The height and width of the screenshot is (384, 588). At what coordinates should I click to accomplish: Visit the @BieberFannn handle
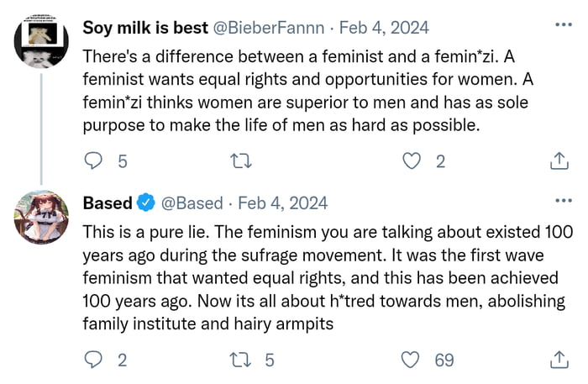pyautogui.click(x=269, y=28)
